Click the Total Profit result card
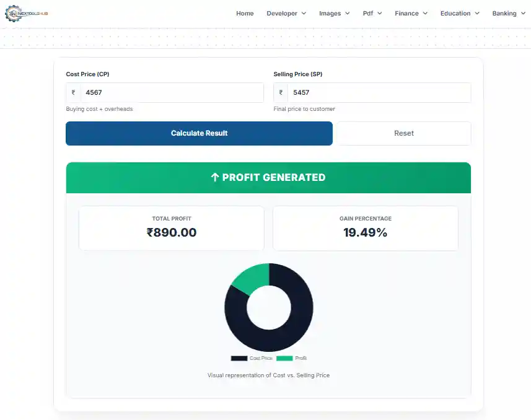531x420 pixels. point(172,228)
